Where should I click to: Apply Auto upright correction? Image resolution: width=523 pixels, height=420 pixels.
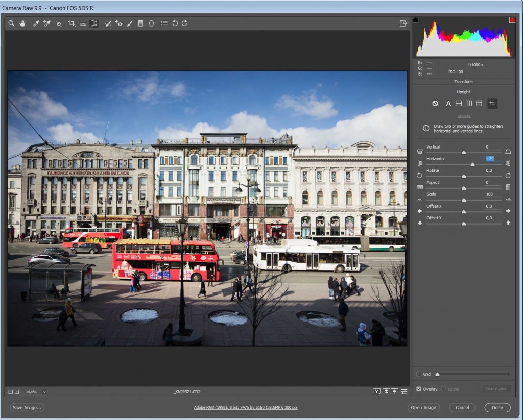pos(448,104)
